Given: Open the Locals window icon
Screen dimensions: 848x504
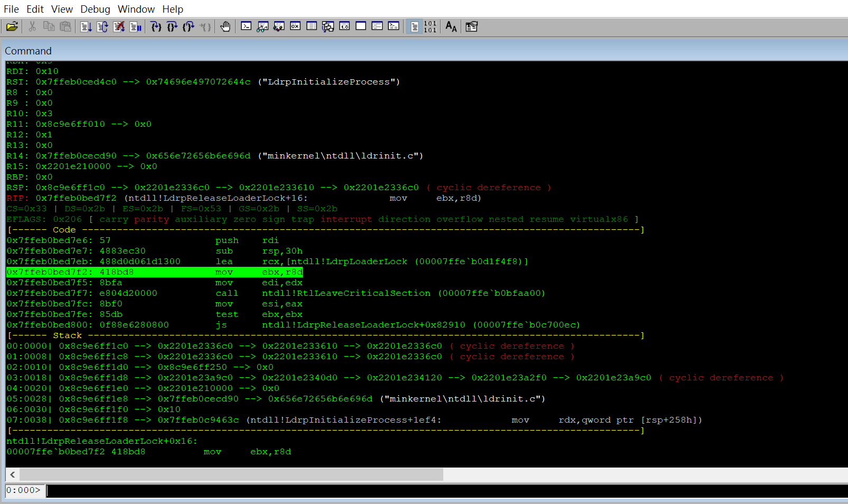Looking at the screenshot, I should coord(279,26).
